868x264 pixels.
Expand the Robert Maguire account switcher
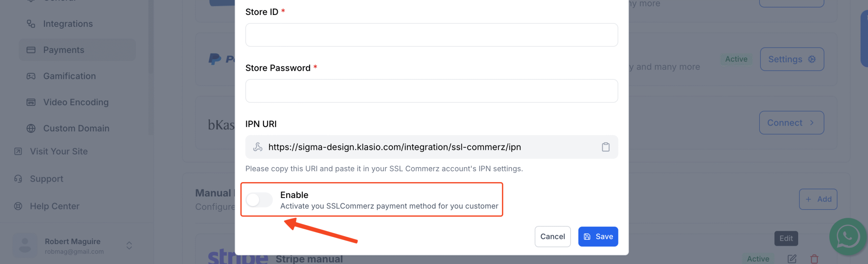coord(129,245)
